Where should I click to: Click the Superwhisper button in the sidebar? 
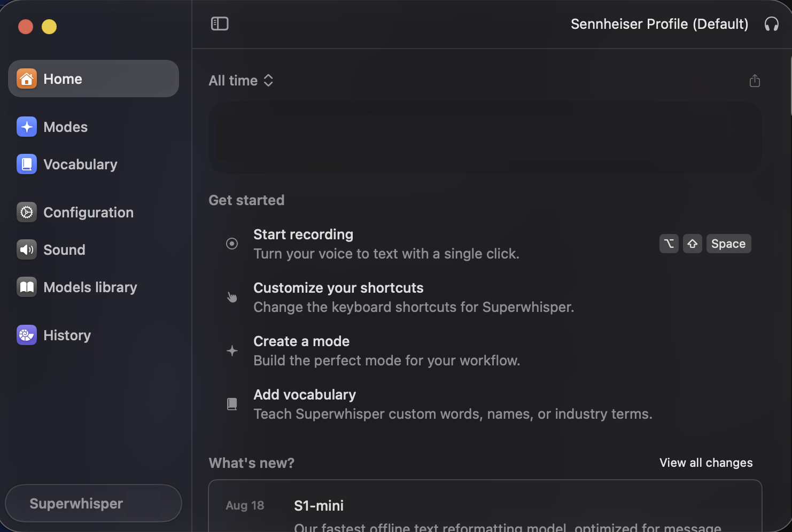[94, 503]
